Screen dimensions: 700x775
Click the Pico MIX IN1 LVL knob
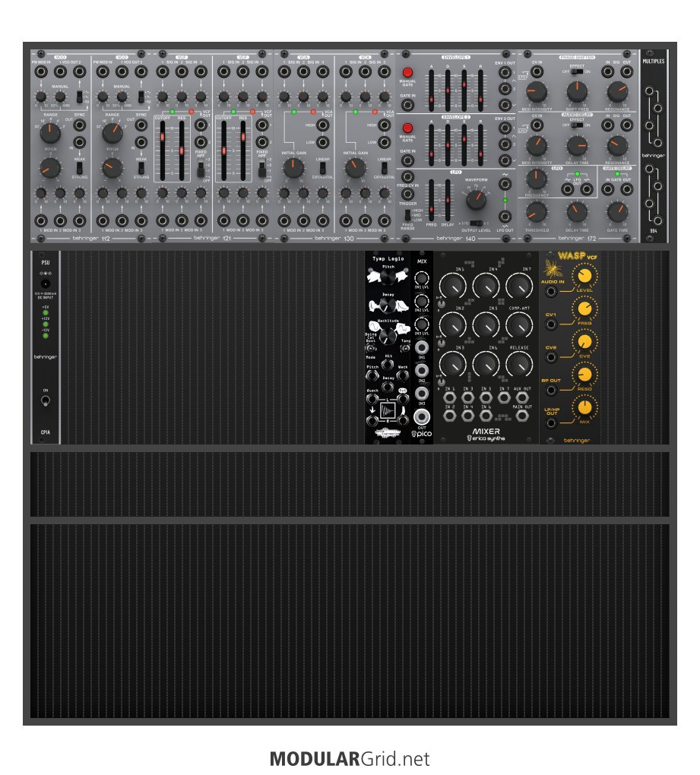[422, 278]
